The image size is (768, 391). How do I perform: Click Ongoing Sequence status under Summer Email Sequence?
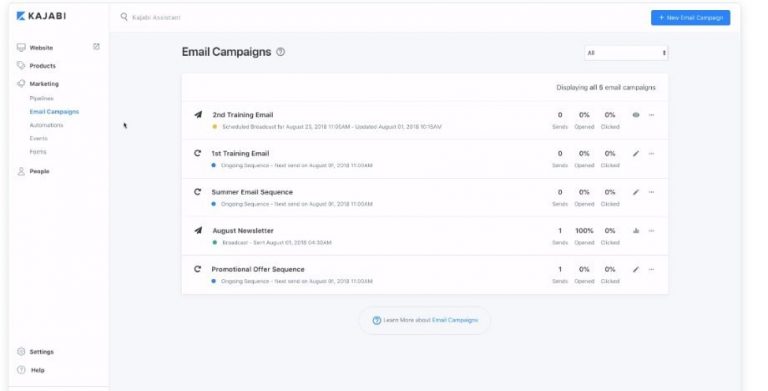(297, 204)
